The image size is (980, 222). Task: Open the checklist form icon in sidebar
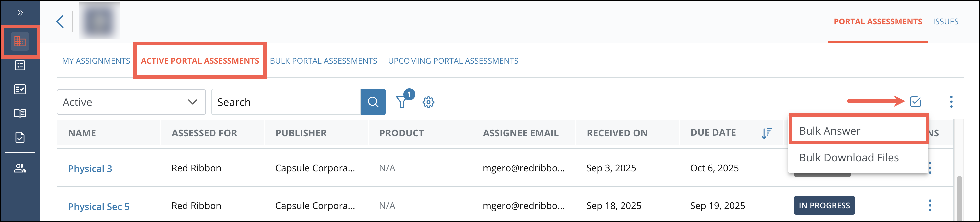20,89
